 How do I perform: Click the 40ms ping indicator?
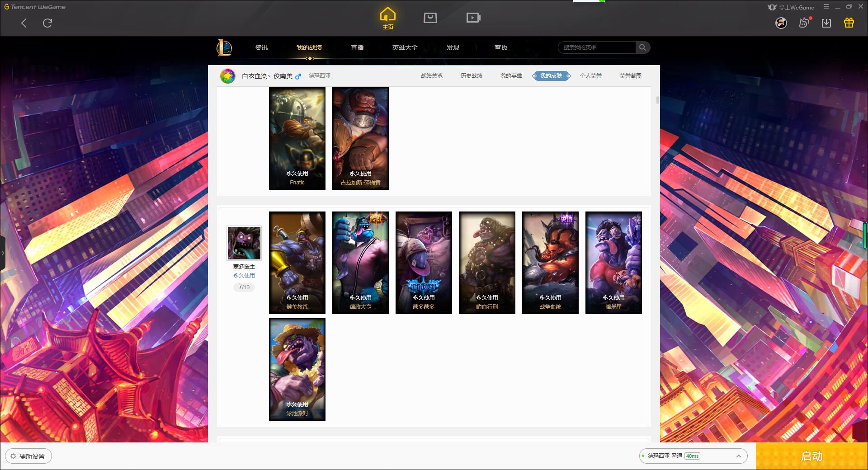[692, 456]
